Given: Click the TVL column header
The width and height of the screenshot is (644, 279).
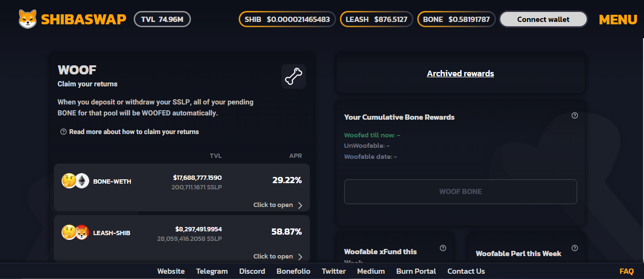Looking at the screenshot, I should point(216,156).
